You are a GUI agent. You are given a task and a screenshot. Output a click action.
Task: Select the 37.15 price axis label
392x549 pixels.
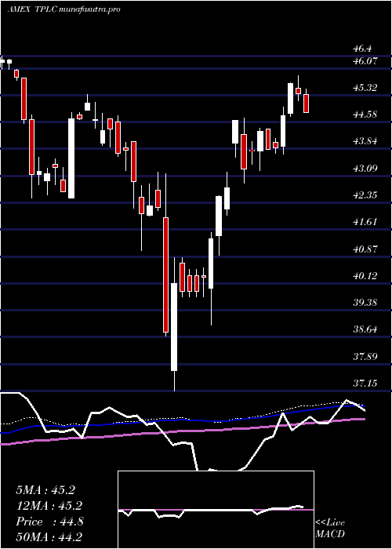(365, 383)
